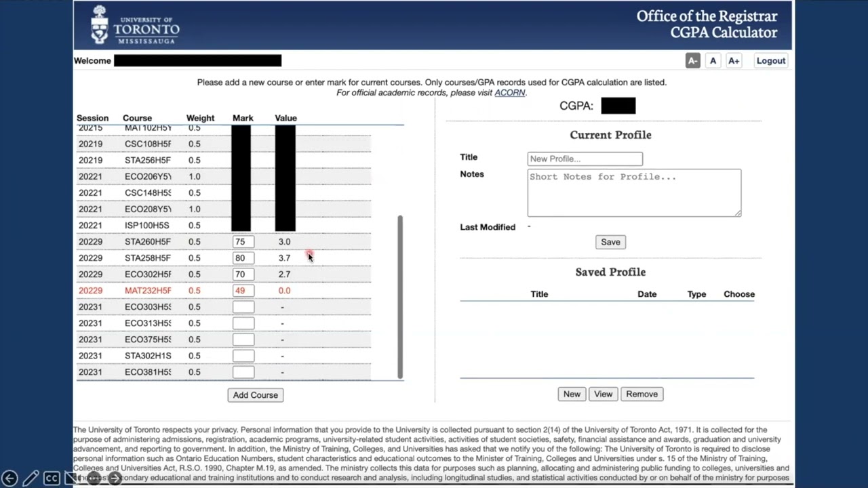
Task: Click the Course column header
Action: pyautogui.click(x=137, y=118)
